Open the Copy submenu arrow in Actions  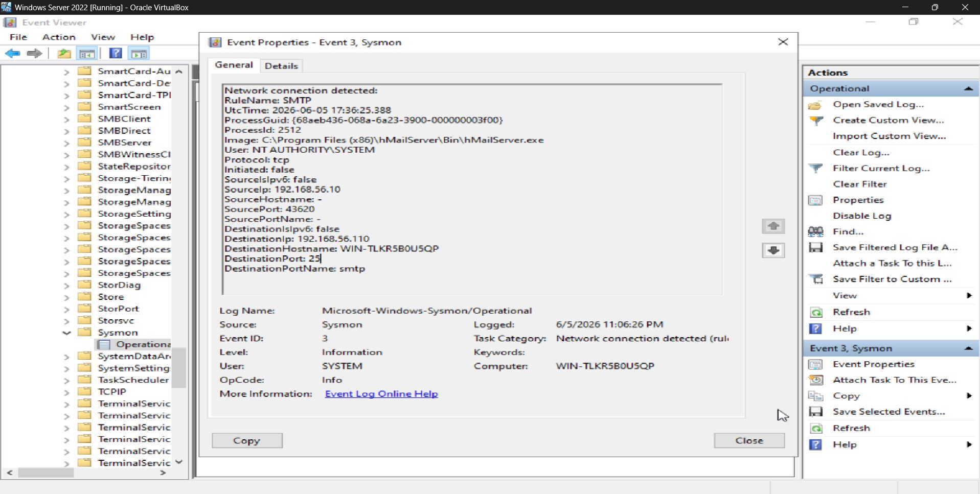tap(969, 396)
